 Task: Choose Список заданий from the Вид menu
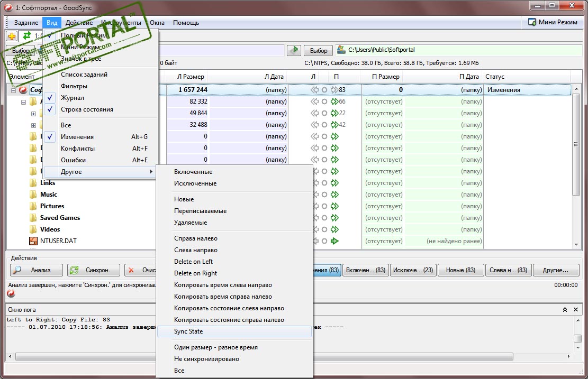pyautogui.click(x=99, y=74)
